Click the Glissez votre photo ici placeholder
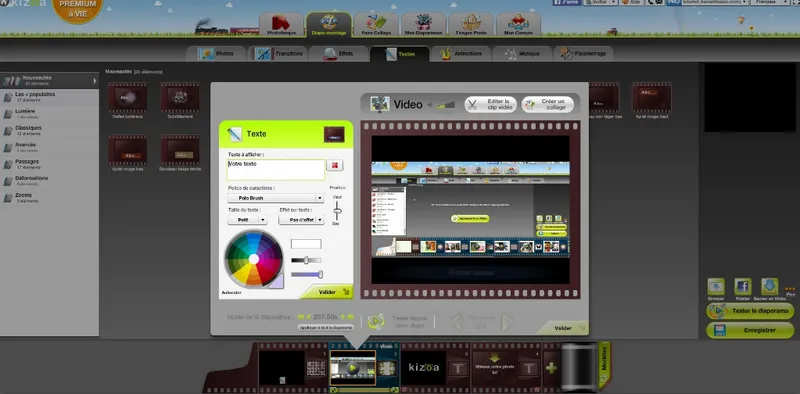 (494, 367)
